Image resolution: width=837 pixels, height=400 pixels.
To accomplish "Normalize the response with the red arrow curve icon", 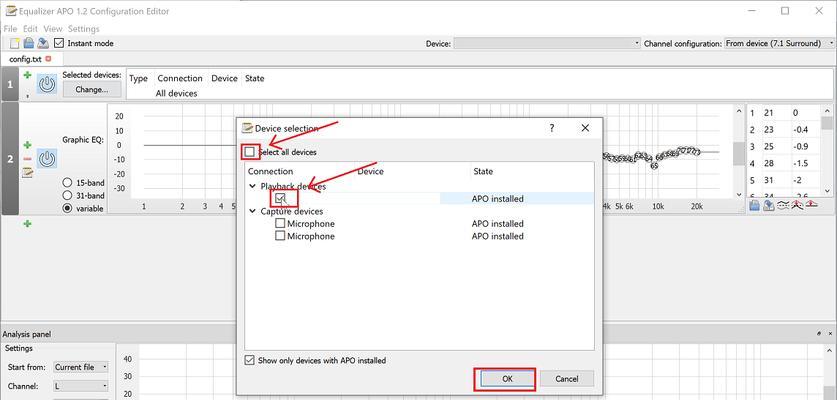I will point(797,206).
